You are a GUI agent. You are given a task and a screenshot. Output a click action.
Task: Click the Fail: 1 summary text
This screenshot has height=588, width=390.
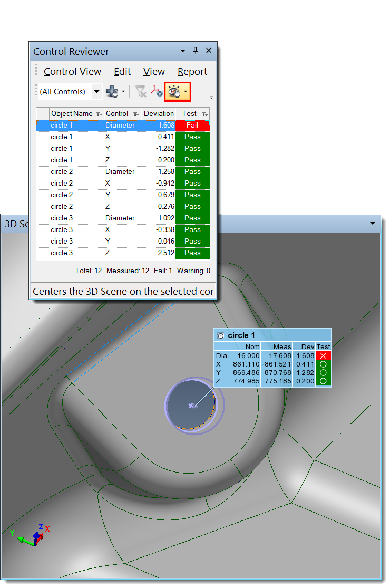tap(163, 271)
